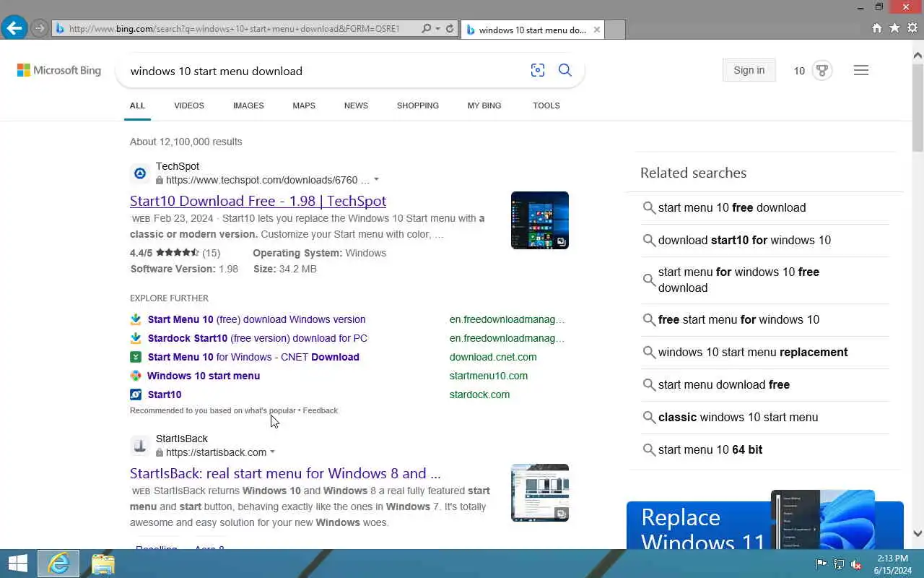The image size is (924, 578).
Task: Switch to the SHOPPING tab
Action: (x=418, y=105)
